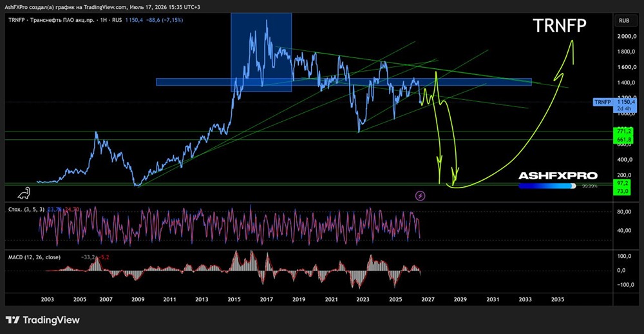Click the purple lightning bolt icon

(421, 196)
